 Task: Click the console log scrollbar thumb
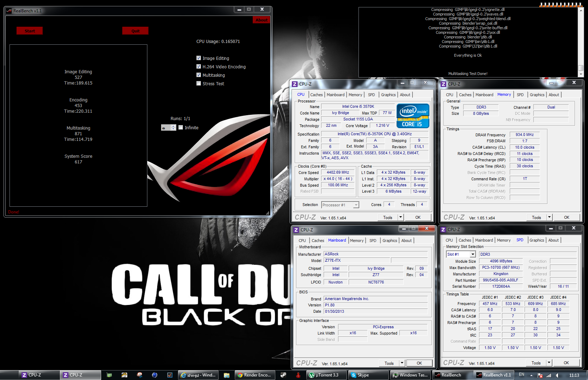pyautogui.click(x=581, y=68)
